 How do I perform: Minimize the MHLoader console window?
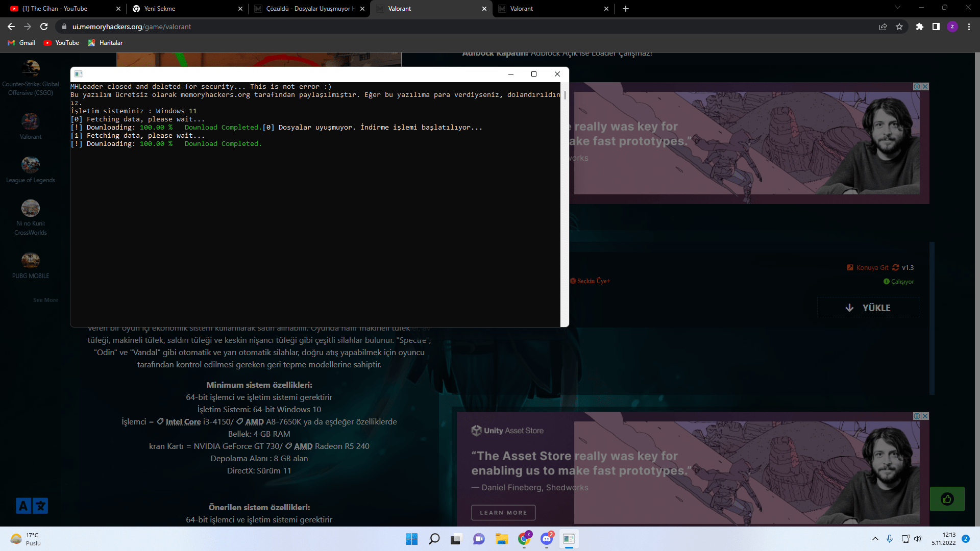point(510,74)
